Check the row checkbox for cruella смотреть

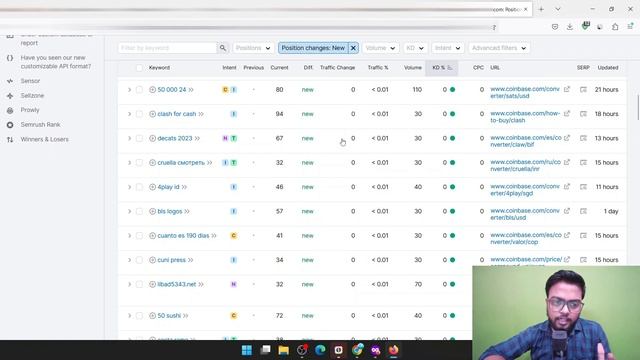[139, 162]
